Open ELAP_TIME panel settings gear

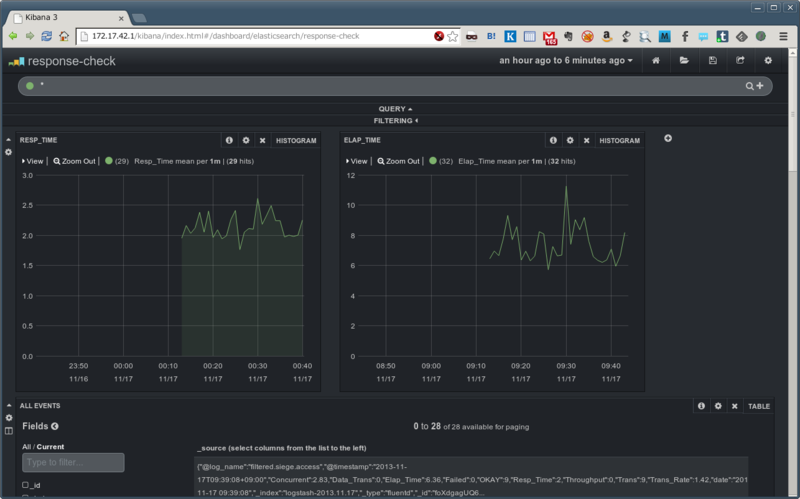click(570, 140)
